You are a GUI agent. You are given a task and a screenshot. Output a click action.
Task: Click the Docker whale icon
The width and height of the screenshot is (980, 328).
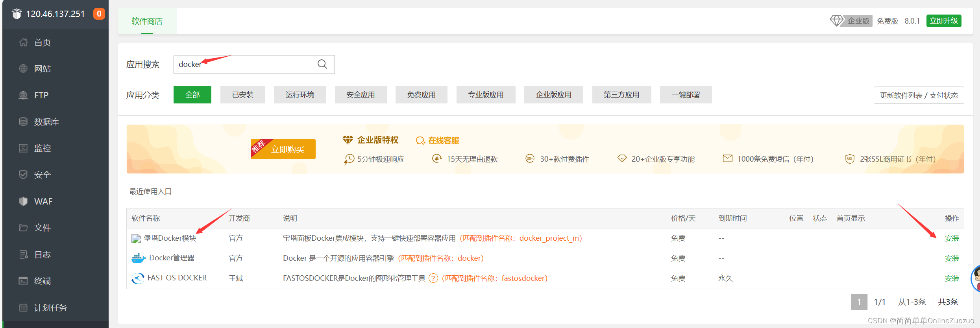coord(139,258)
